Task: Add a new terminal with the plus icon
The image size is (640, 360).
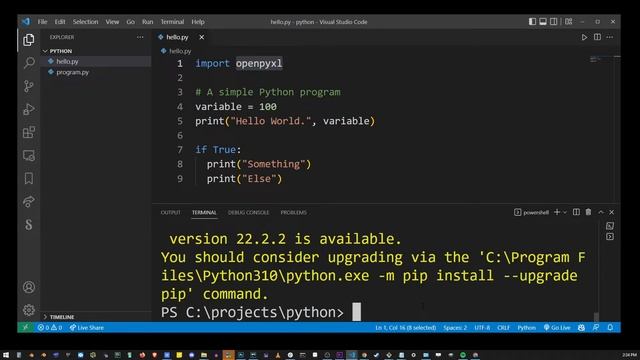Action: pyautogui.click(x=557, y=212)
